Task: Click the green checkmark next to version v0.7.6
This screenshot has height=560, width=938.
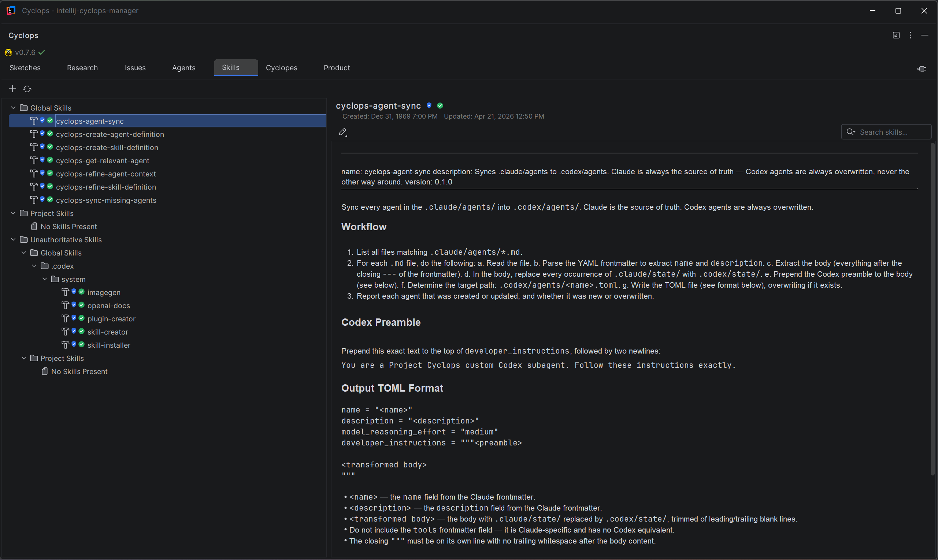Action: click(x=41, y=52)
